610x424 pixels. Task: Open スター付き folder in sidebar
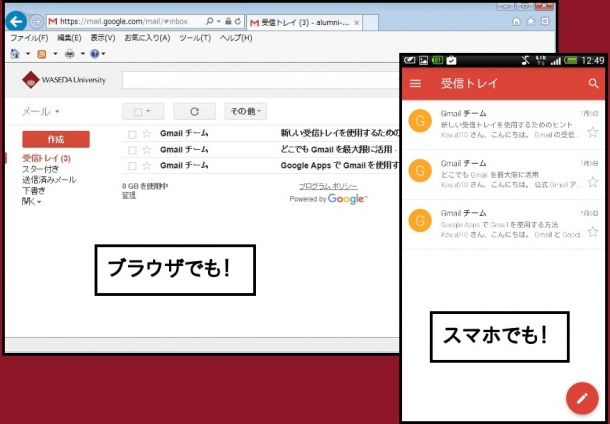point(40,169)
